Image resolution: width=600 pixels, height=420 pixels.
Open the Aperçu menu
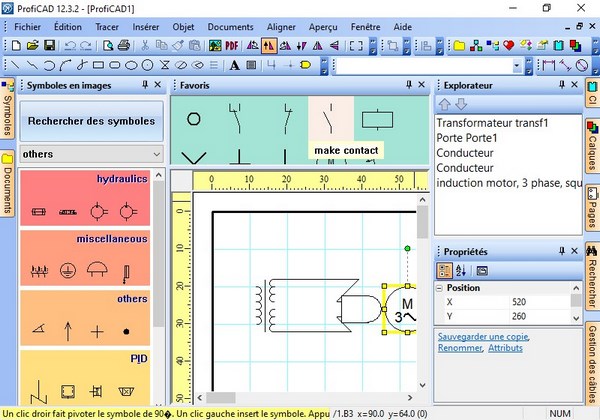[323, 27]
